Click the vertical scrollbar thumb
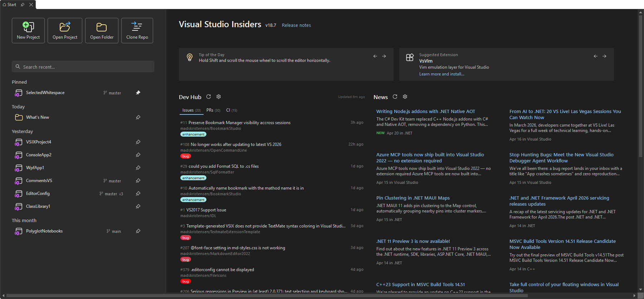The image size is (644, 299). point(641,86)
